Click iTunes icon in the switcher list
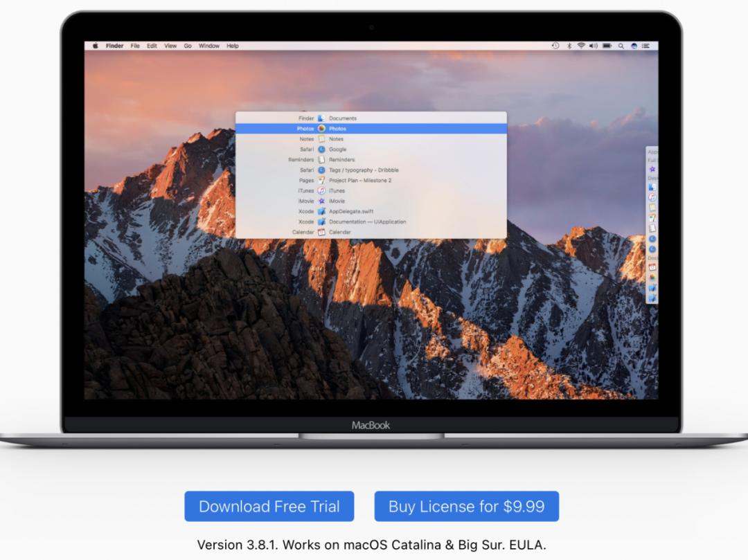The height and width of the screenshot is (560, 748). click(321, 190)
